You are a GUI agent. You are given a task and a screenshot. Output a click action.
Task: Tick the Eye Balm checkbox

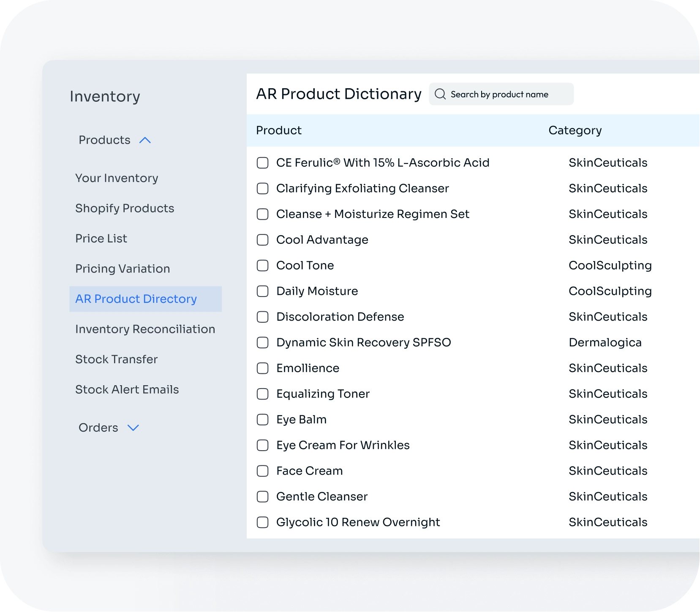pos(263,420)
